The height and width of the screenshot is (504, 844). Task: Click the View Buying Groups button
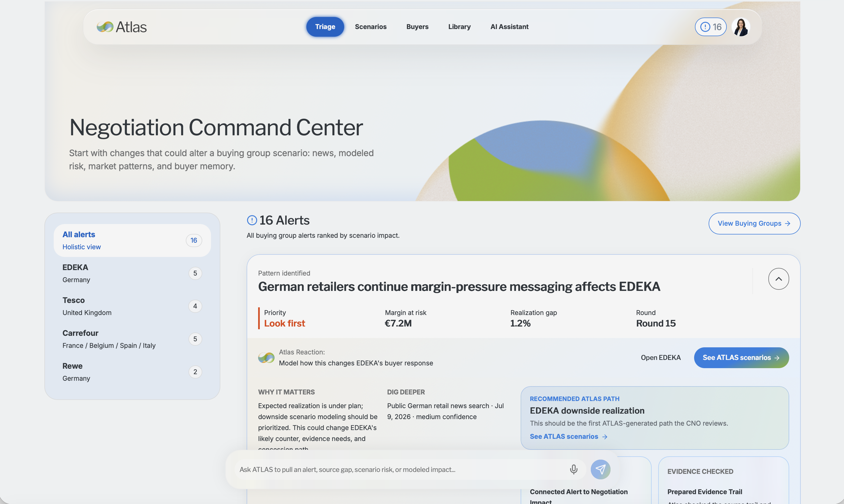tap(754, 224)
